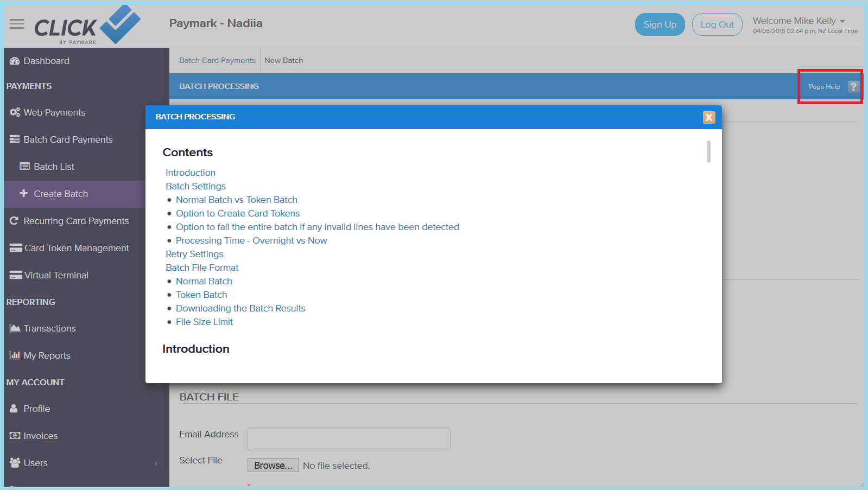This screenshot has height=490, width=868.
Task: Click the Log Out button
Action: [x=717, y=24]
